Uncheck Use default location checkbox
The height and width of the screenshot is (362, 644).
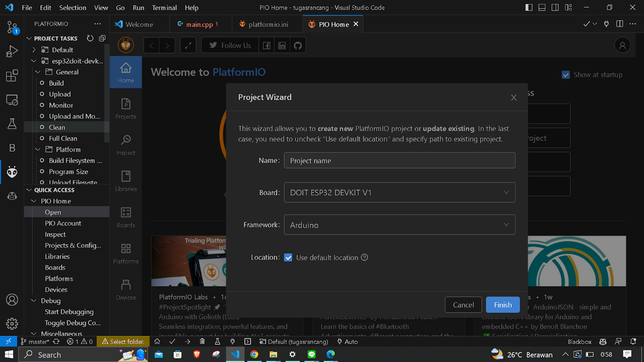coord(288,257)
